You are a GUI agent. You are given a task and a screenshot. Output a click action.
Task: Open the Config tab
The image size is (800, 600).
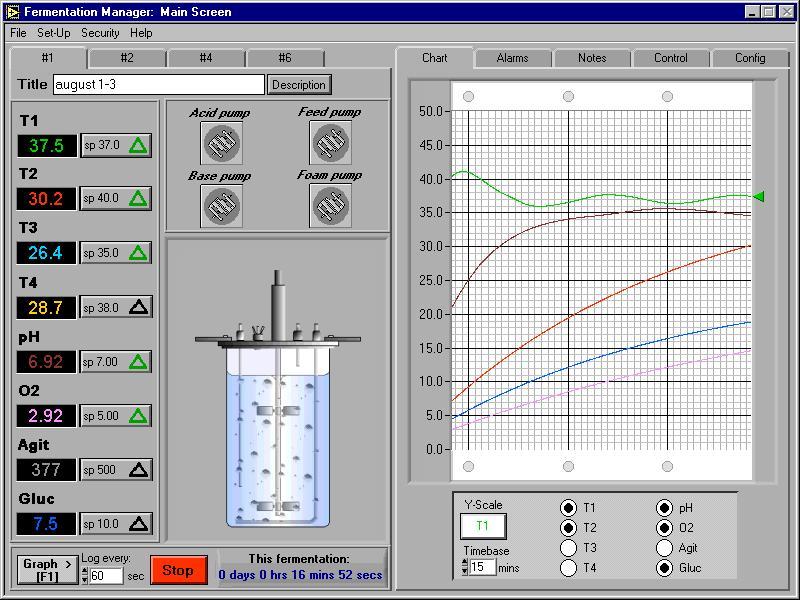coord(750,58)
